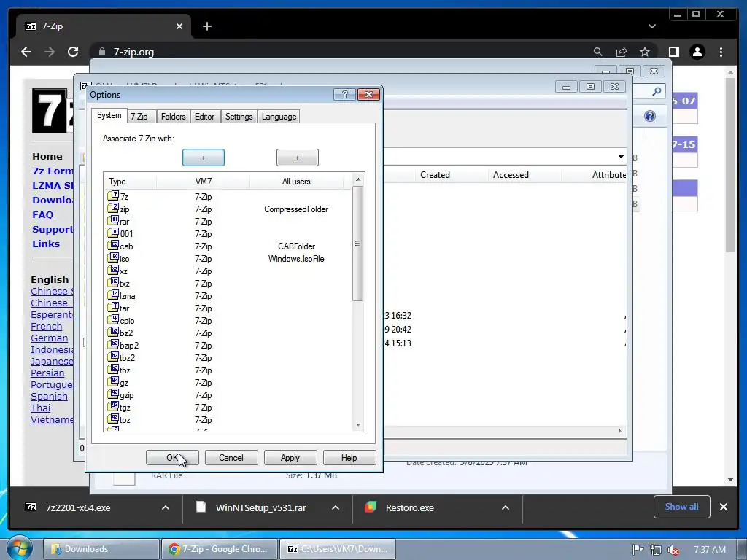Screen dimensions: 747x560
Task: Click the gz file type icon
Action: click(113, 381)
